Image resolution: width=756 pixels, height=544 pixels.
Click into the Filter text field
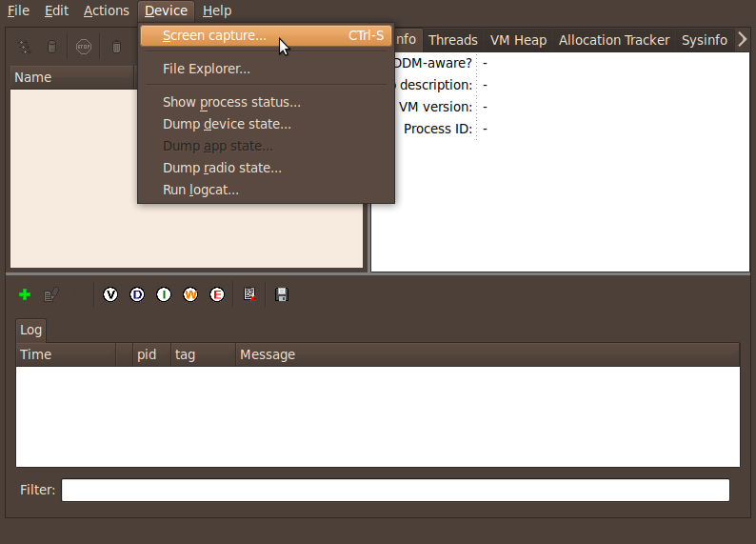click(395, 490)
